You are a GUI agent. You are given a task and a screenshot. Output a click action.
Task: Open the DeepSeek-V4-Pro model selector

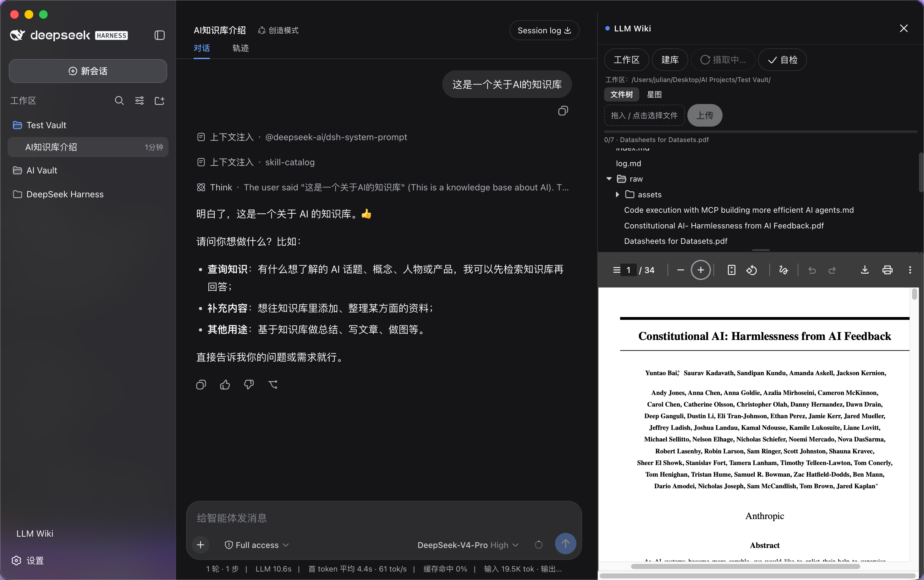click(x=468, y=545)
